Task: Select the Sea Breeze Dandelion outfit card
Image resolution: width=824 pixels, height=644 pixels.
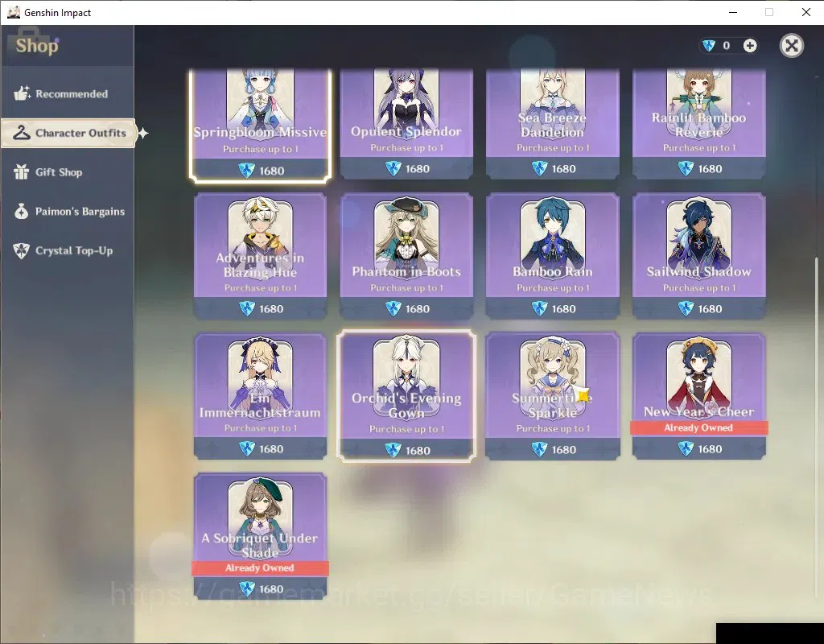Action: click(552, 124)
